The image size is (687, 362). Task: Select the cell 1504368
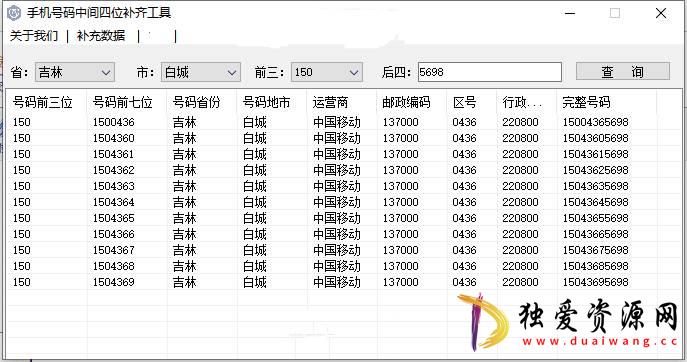click(x=113, y=266)
